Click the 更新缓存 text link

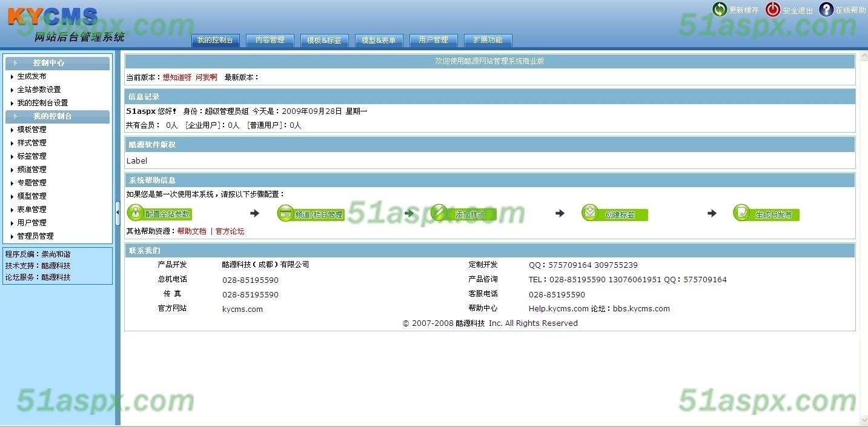pyautogui.click(x=744, y=10)
